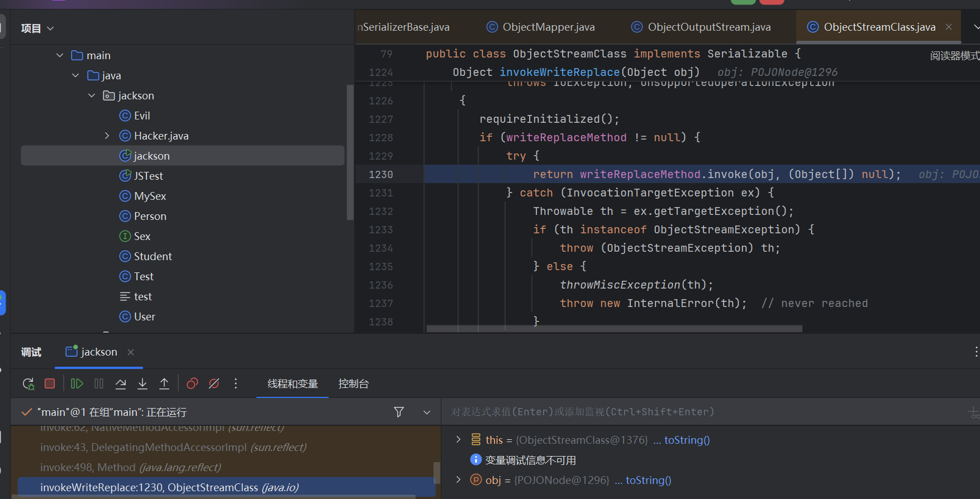Click the jackson package folder icon
Screen dimensions: 980x499
tap(109, 95)
